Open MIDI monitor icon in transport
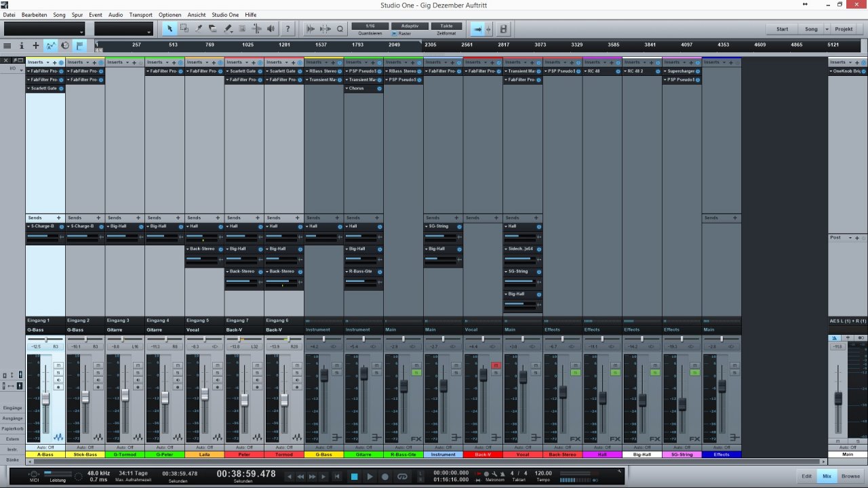Viewport: 868px width, 488px height. [x=35, y=473]
